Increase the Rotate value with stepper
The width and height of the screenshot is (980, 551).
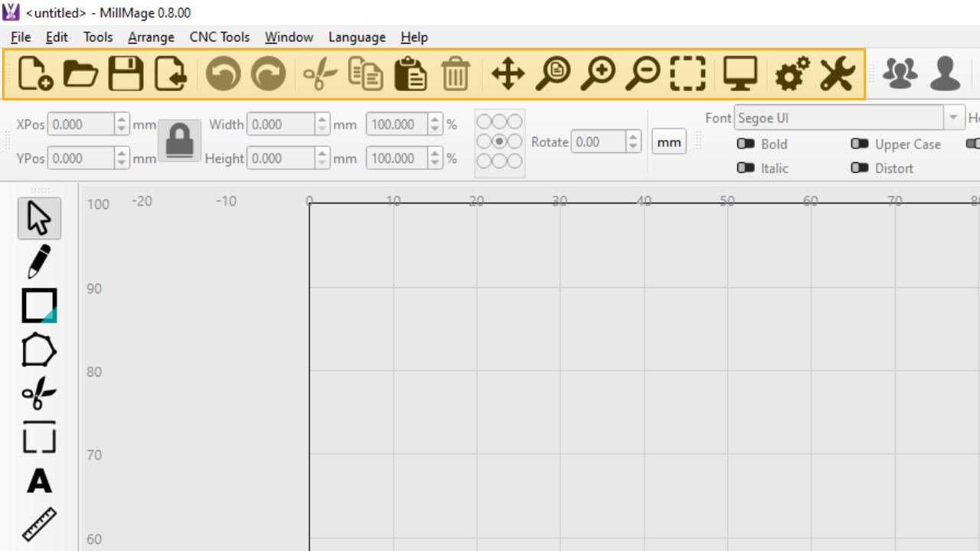click(x=633, y=137)
